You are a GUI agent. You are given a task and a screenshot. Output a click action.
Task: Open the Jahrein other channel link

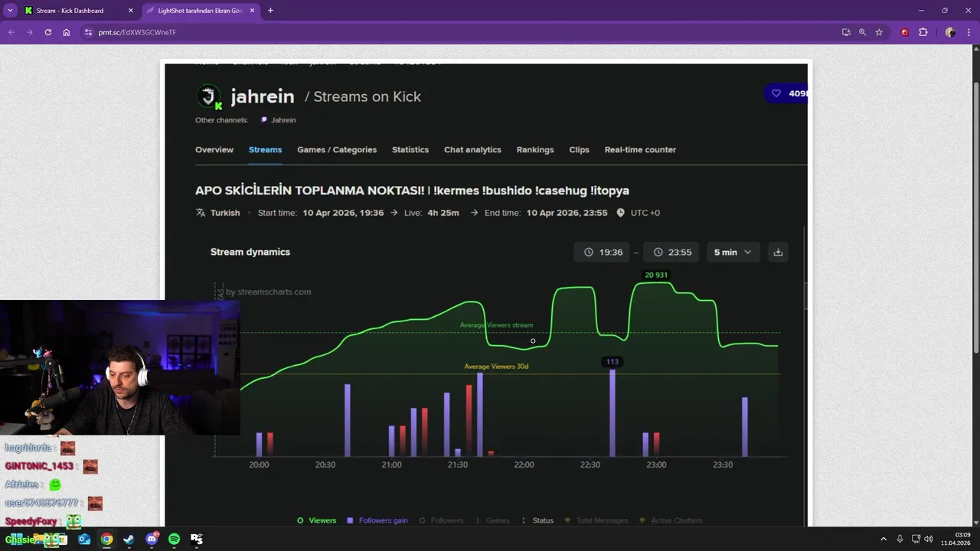pos(278,120)
